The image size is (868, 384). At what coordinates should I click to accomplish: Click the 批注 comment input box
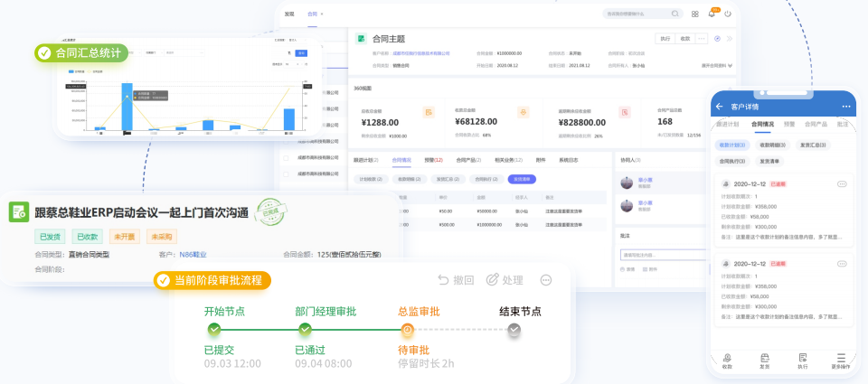point(665,255)
